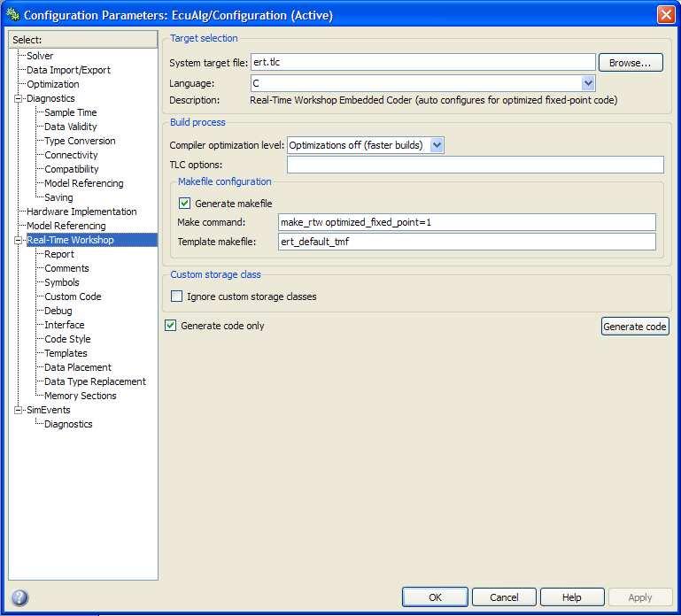The height and width of the screenshot is (616, 681).
Task: Open the Interface pane
Action: coord(65,325)
